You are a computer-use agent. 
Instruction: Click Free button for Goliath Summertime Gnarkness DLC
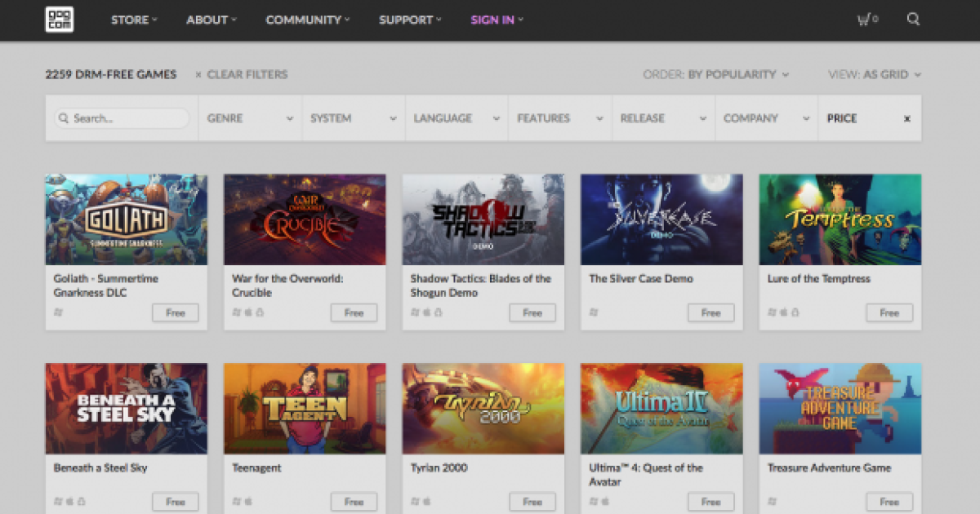click(176, 312)
